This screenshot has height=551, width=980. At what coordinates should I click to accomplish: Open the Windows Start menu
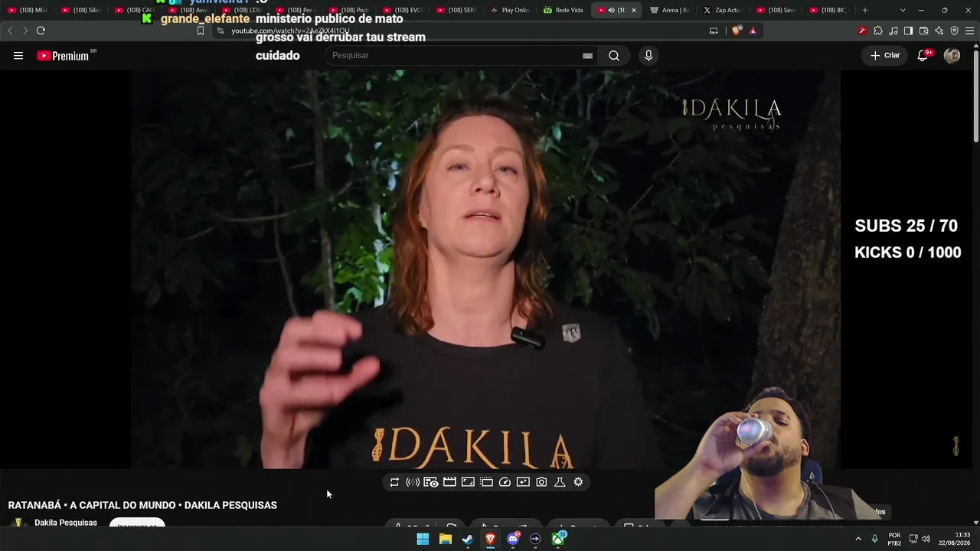click(x=423, y=540)
